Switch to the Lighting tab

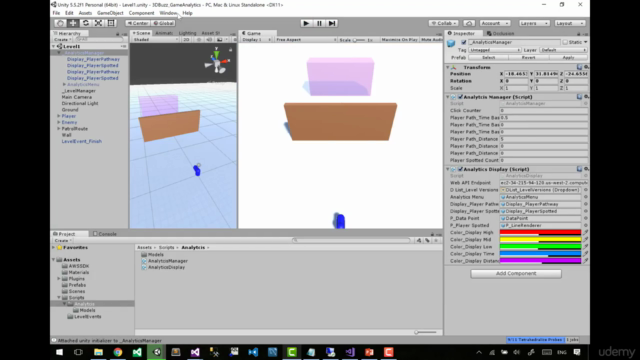(x=187, y=33)
